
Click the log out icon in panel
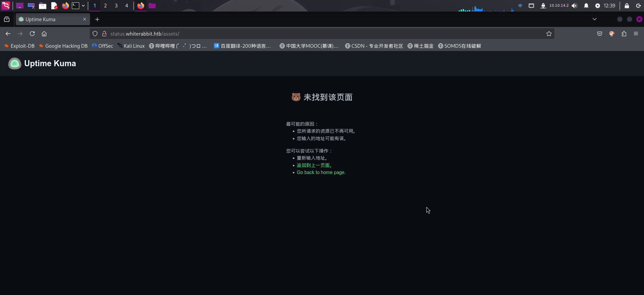[638, 6]
